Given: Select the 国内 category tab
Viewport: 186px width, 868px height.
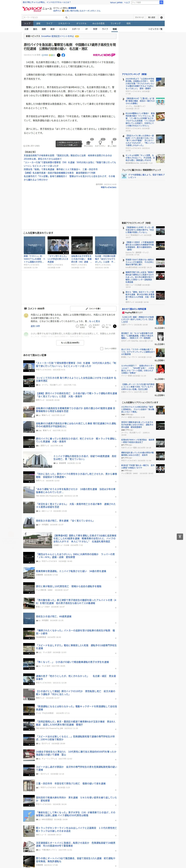Looking at the screenshot, I should pos(35,29).
